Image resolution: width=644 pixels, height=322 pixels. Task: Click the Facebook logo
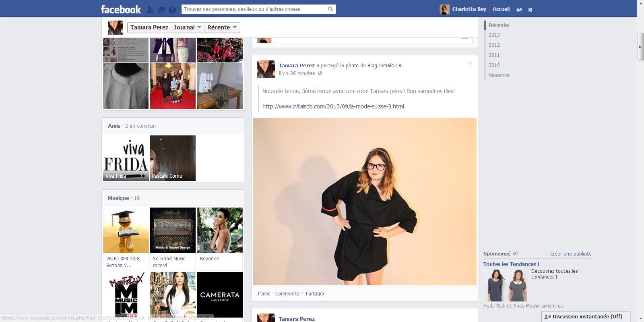121,9
